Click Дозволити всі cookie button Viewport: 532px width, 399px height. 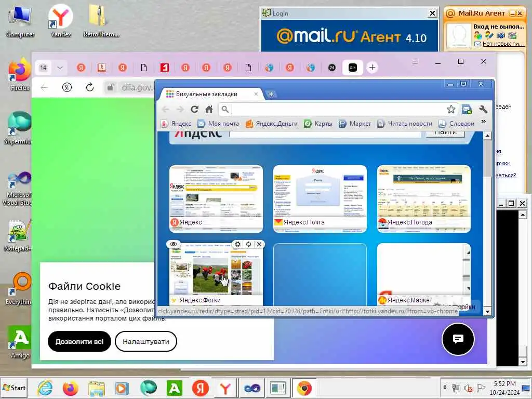pos(79,342)
